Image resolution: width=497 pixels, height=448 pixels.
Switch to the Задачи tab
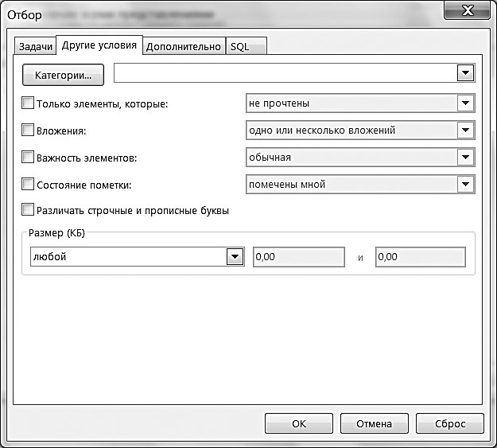pyautogui.click(x=36, y=47)
